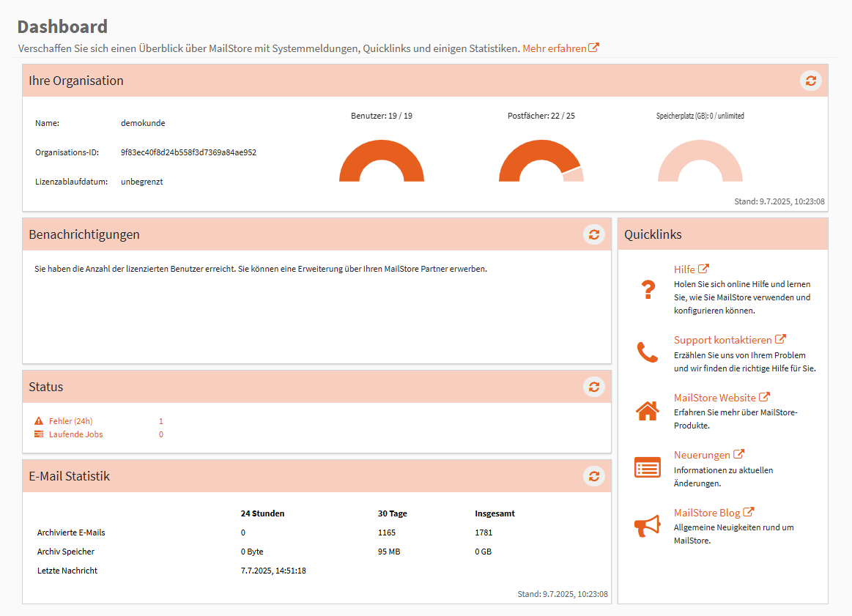Open the Laufende Jobs status link
Image resolution: width=852 pixels, height=616 pixels.
pos(75,434)
